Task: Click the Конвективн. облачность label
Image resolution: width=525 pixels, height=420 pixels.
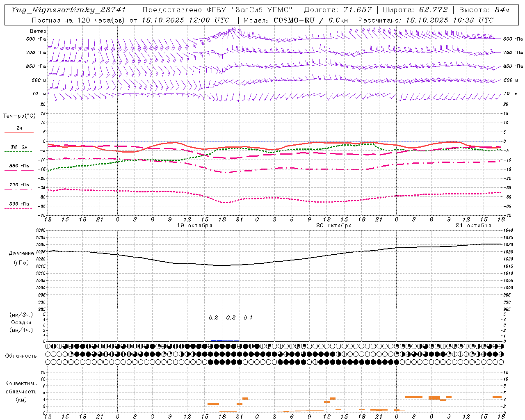Action: pos(21,388)
